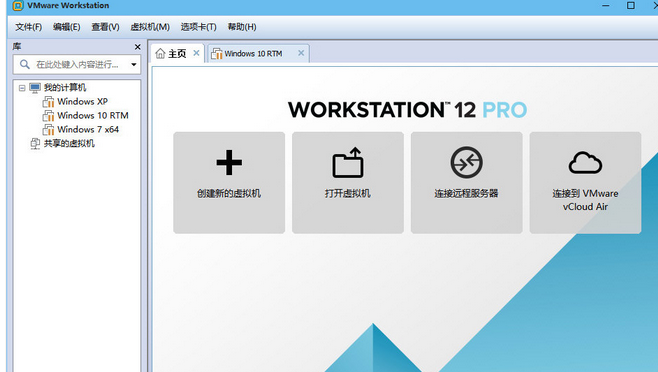Image resolution: width=658 pixels, height=372 pixels.
Task: Click the home icon on 主页 tab
Action: tap(160, 53)
